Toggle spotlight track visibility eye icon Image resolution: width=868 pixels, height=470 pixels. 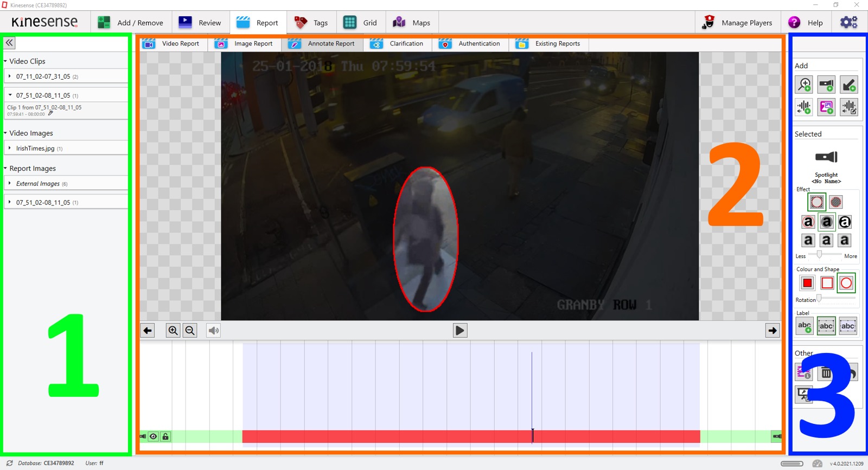click(x=154, y=436)
